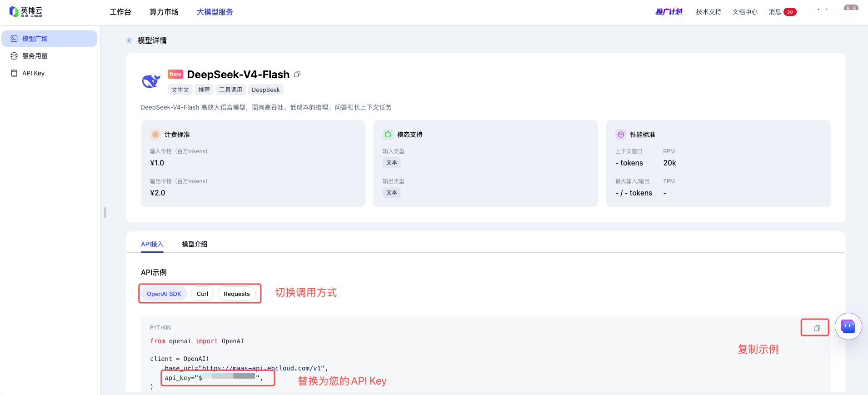
Task: Click the 输出类型 文本 chip
Action: click(x=392, y=193)
